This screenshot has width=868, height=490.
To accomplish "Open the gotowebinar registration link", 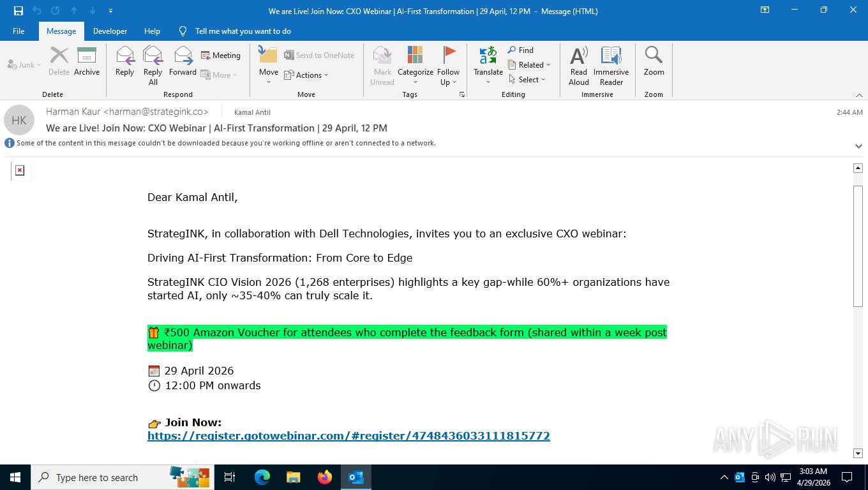I will (x=348, y=436).
